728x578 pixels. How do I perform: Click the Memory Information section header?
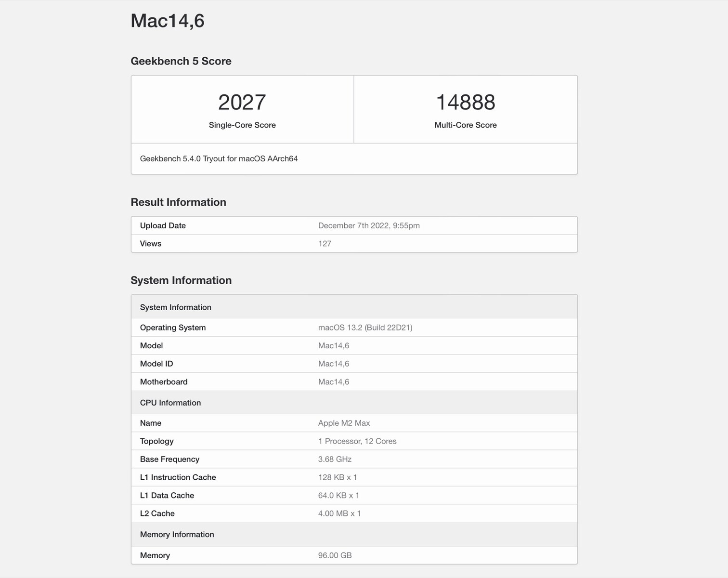point(177,535)
